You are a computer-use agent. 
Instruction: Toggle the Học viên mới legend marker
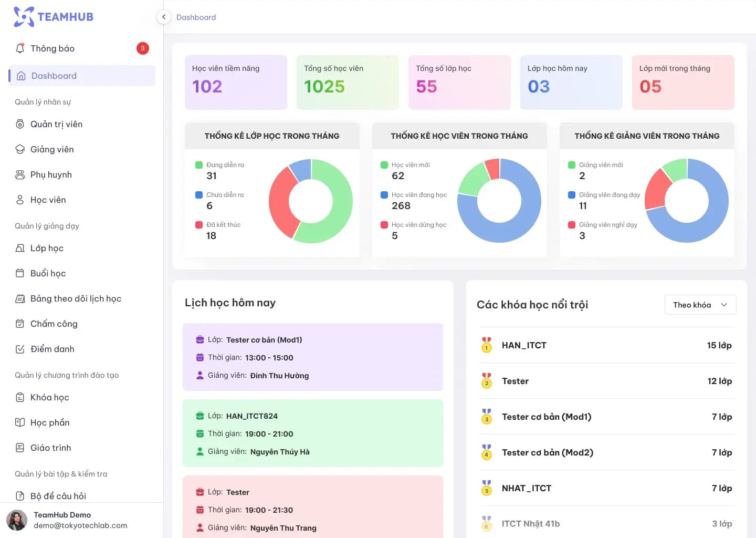[x=384, y=165]
